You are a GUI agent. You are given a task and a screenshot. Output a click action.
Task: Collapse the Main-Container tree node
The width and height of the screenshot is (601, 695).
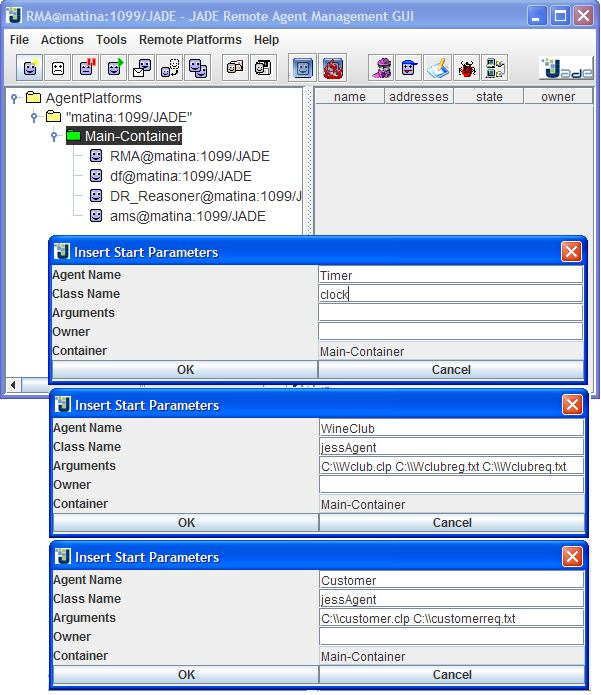(54, 136)
